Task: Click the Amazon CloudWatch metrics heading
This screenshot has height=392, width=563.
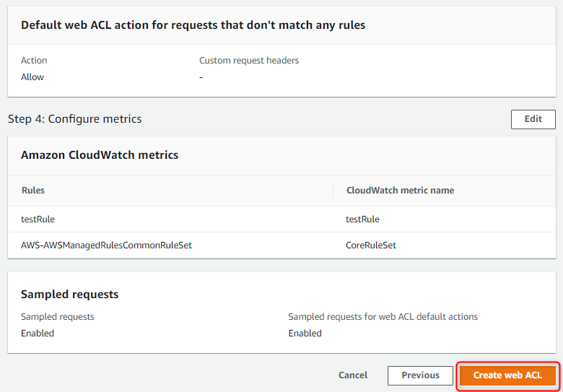Action: [x=100, y=155]
